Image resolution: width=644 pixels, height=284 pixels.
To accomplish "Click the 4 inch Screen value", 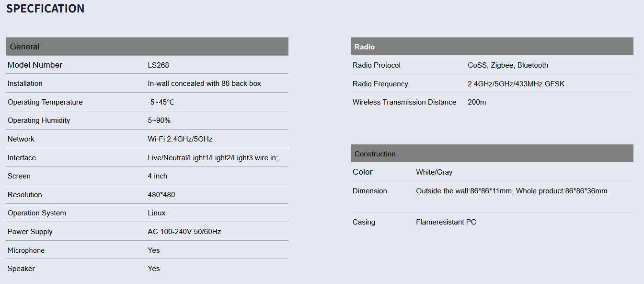I will [158, 176].
